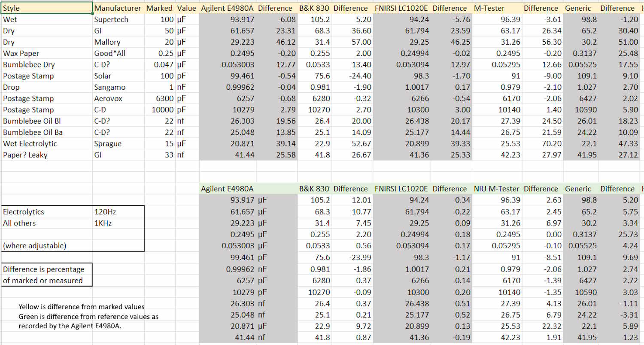
Task: Select the Wax Paper style cell
Action: point(21,53)
